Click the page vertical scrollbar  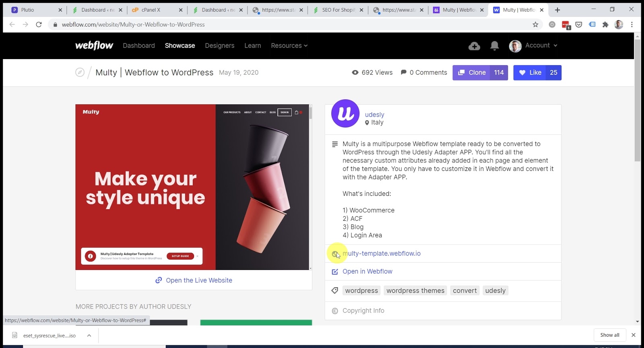click(637, 101)
